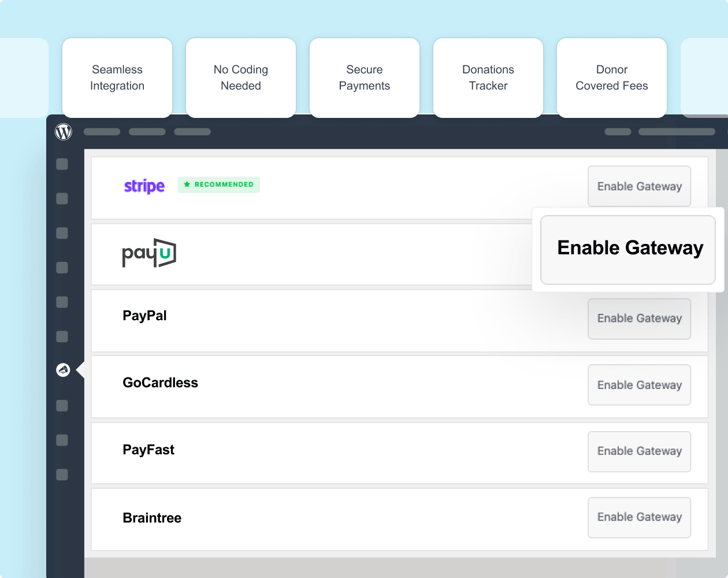Open the Donations Tracker feature card
The image size is (728, 578).
coord(488,77)
